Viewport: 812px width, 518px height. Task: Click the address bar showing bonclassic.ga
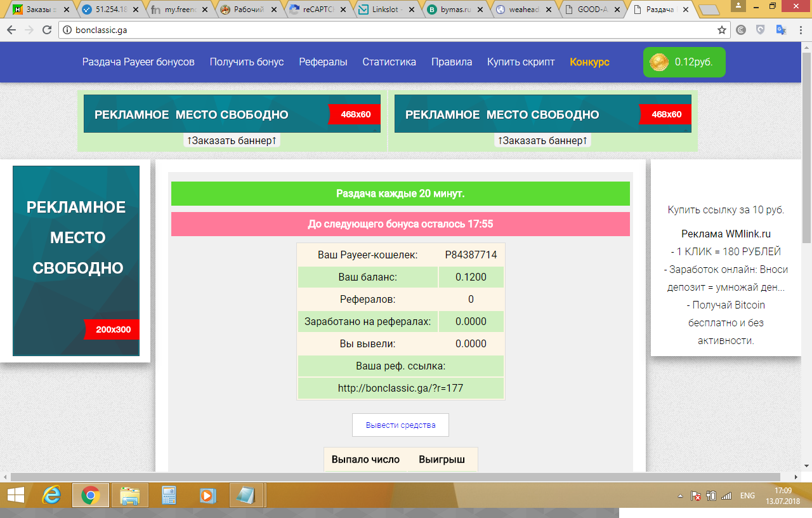tap(381, 30)
